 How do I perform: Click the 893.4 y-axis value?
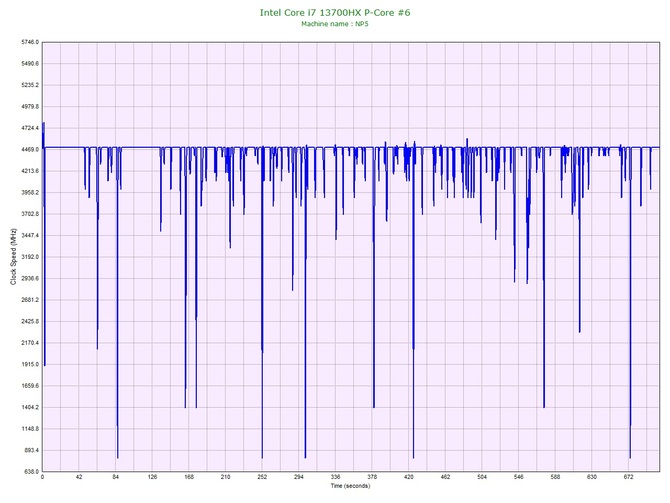(31, 450)
